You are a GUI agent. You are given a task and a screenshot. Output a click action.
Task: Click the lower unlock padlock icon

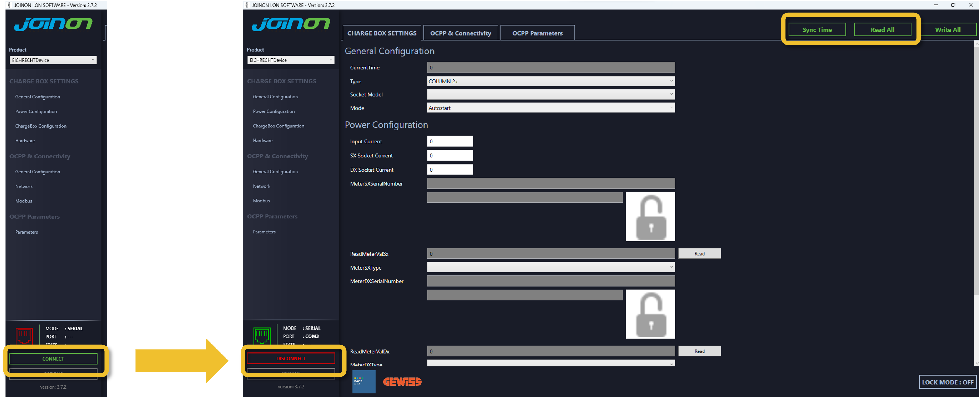650,314
